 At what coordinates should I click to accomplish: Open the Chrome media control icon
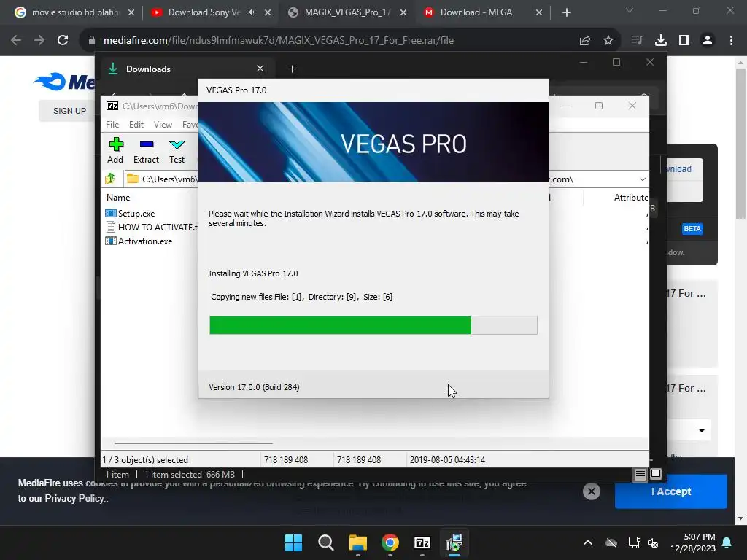(637, 41)
